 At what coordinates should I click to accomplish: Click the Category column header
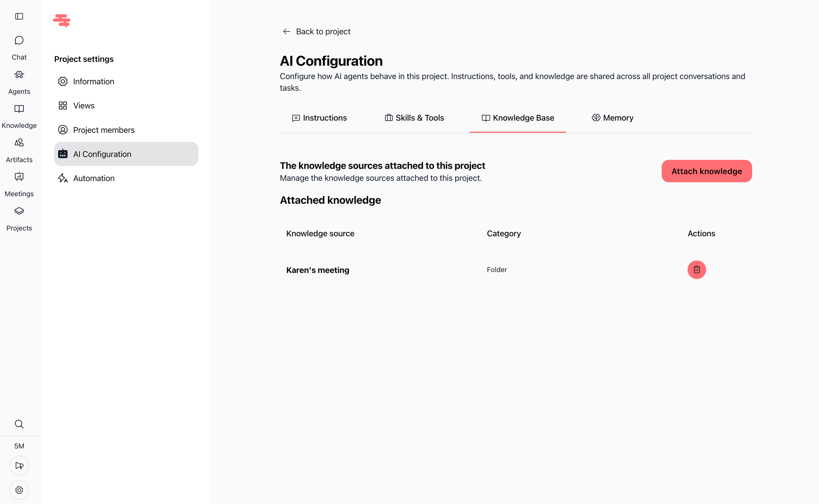[x=503, y=233]
